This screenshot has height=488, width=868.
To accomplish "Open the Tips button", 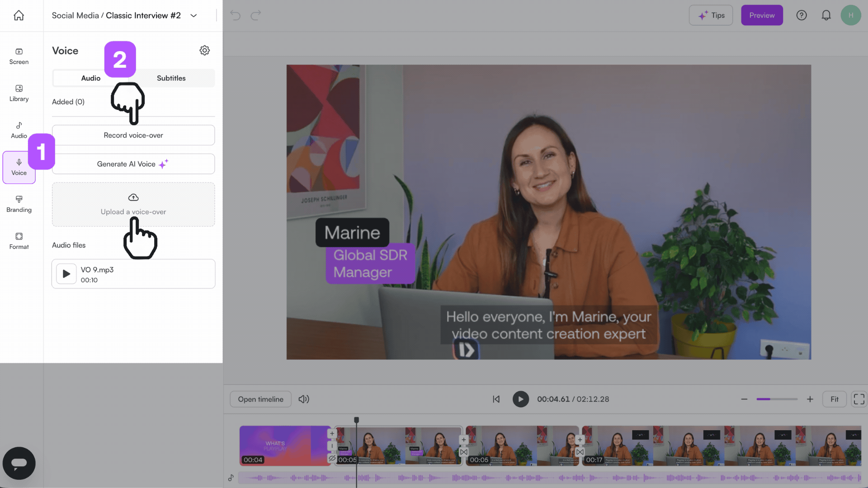I will (711, 15).
